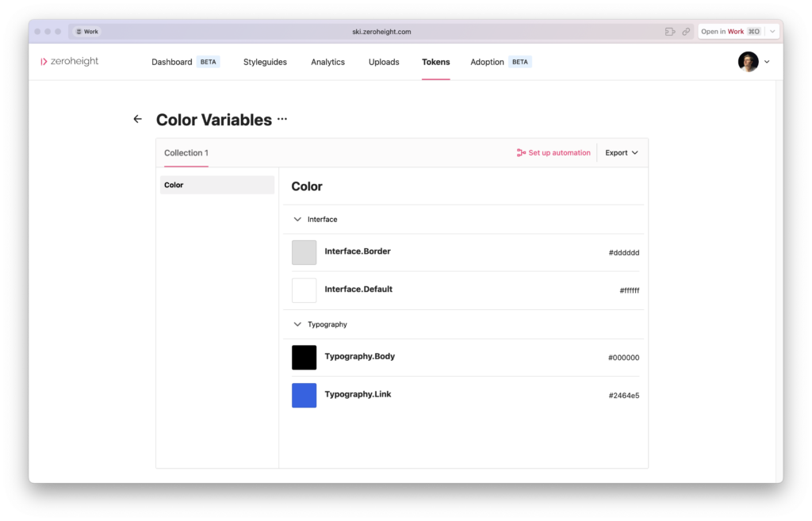Open the account dropdown chevron beside avatar

pyautogui.click(x=767, y=62)
